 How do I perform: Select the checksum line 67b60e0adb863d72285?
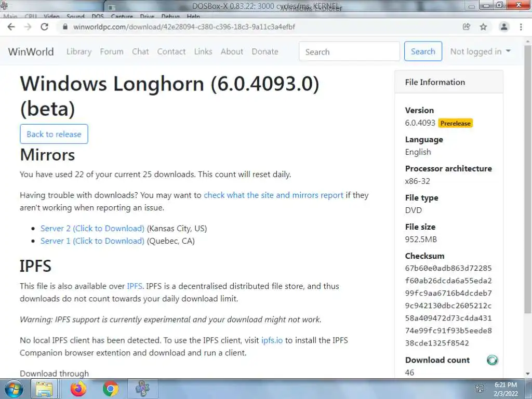pyautogui.click(x=448, y=268)
